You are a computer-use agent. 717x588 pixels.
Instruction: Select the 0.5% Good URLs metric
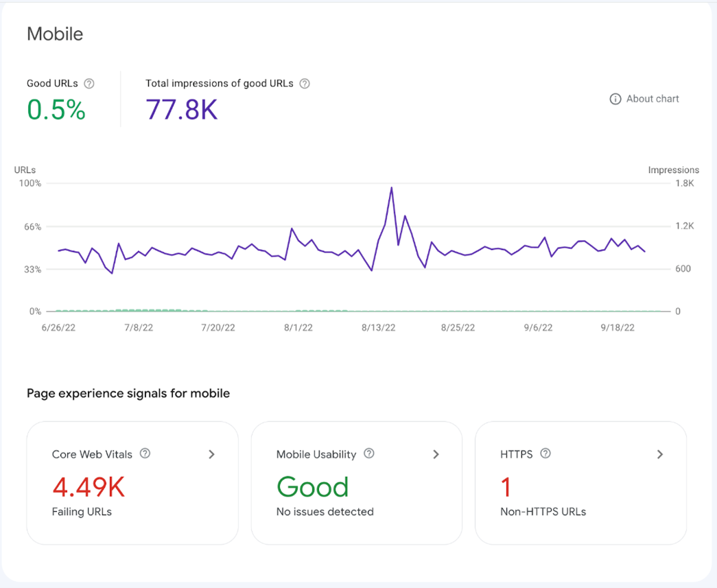(x=56, y=110)
